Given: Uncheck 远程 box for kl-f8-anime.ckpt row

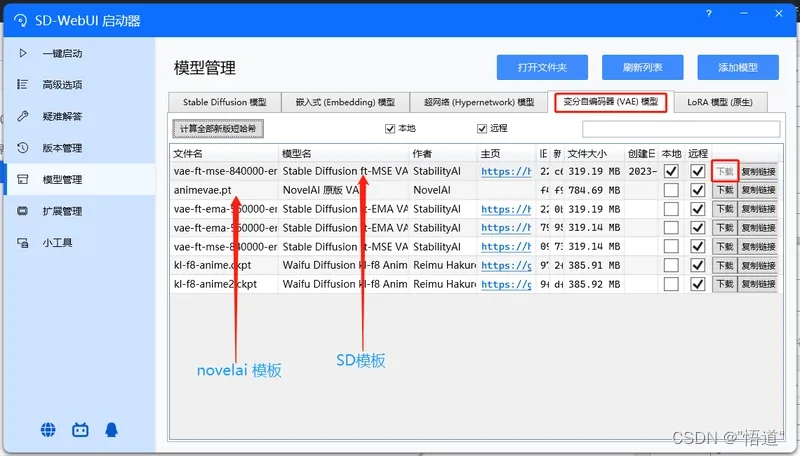Looking at the screenshot, I should click(x=697, y=265).
